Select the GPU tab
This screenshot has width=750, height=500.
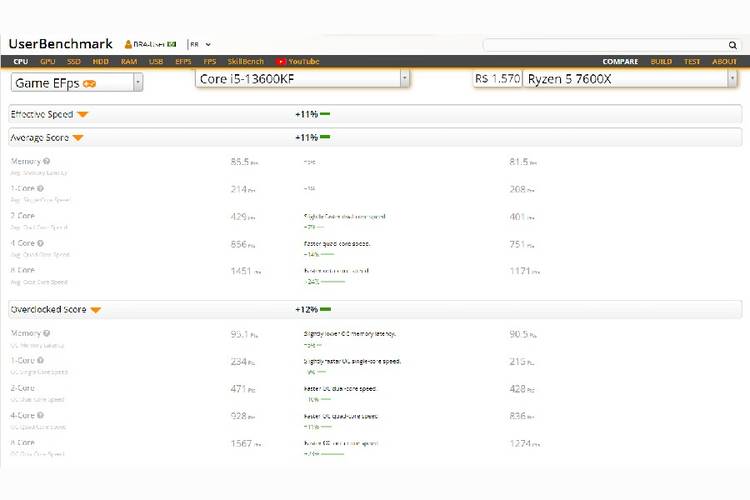[47, 61]
